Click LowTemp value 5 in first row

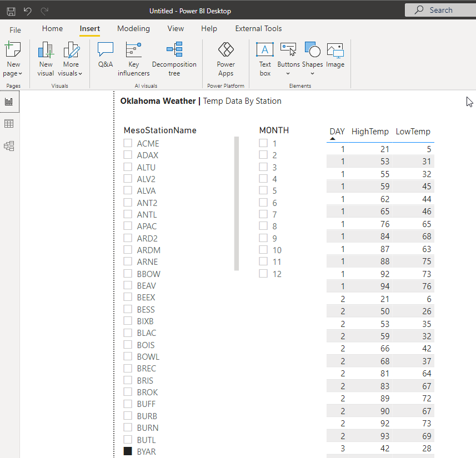429,149
